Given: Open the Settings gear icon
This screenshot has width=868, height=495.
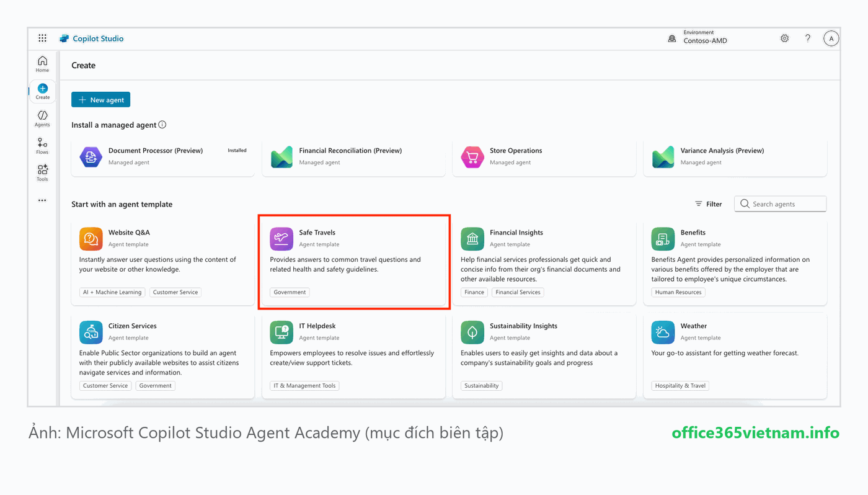Looking at the screenshot, I should 784,38.
